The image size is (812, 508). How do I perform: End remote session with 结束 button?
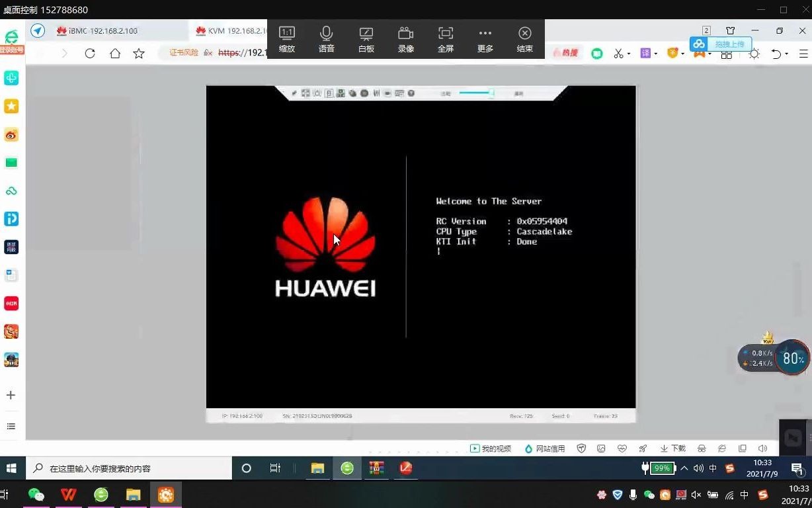tap(525, 39)
